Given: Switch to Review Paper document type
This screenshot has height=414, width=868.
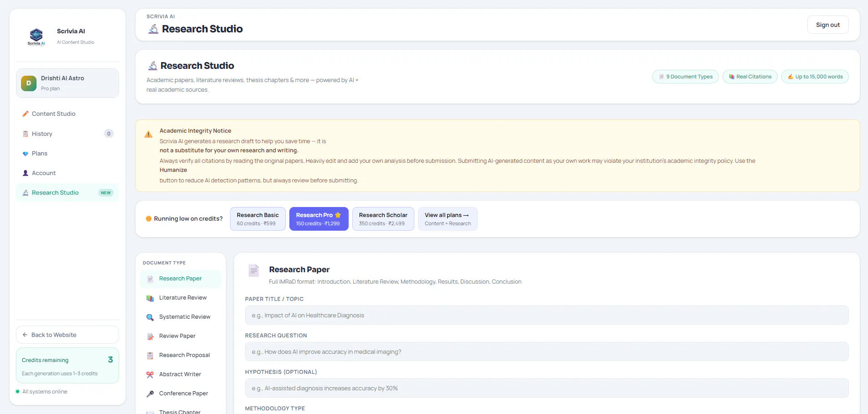Looking at the screenshot, I should (181, 336).
